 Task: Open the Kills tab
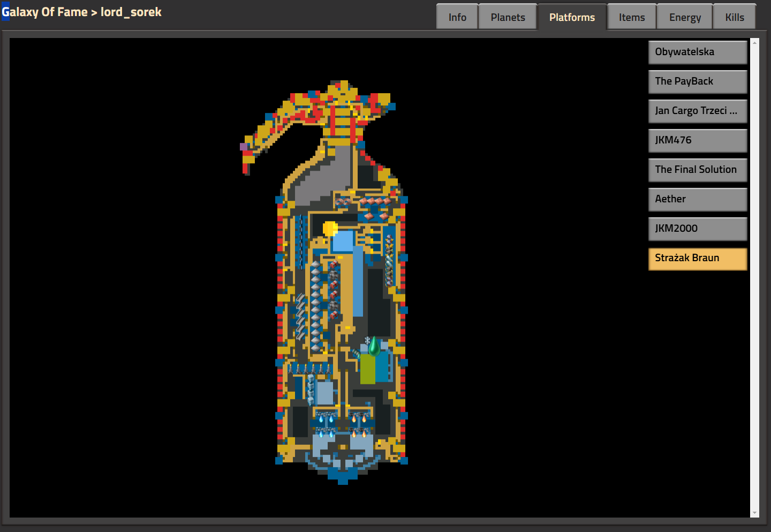coord(735,17)
